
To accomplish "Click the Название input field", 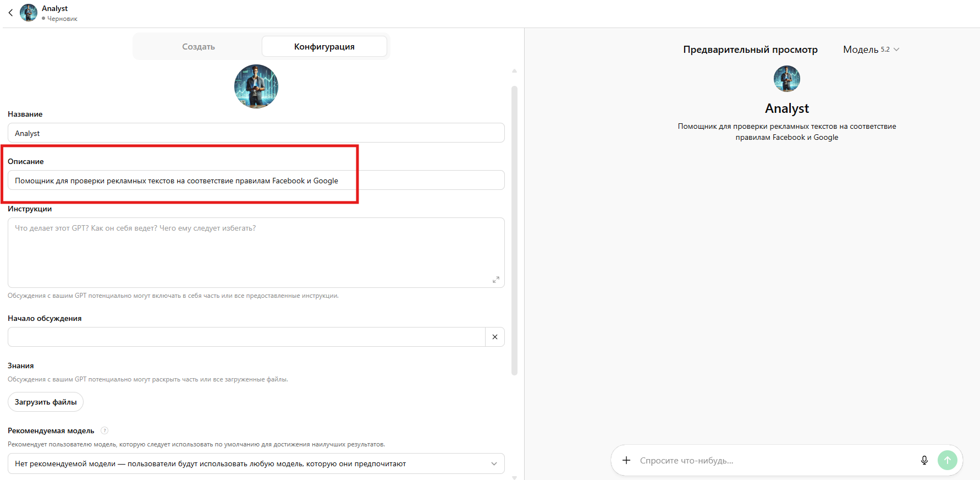I will (x=256, y=133).
